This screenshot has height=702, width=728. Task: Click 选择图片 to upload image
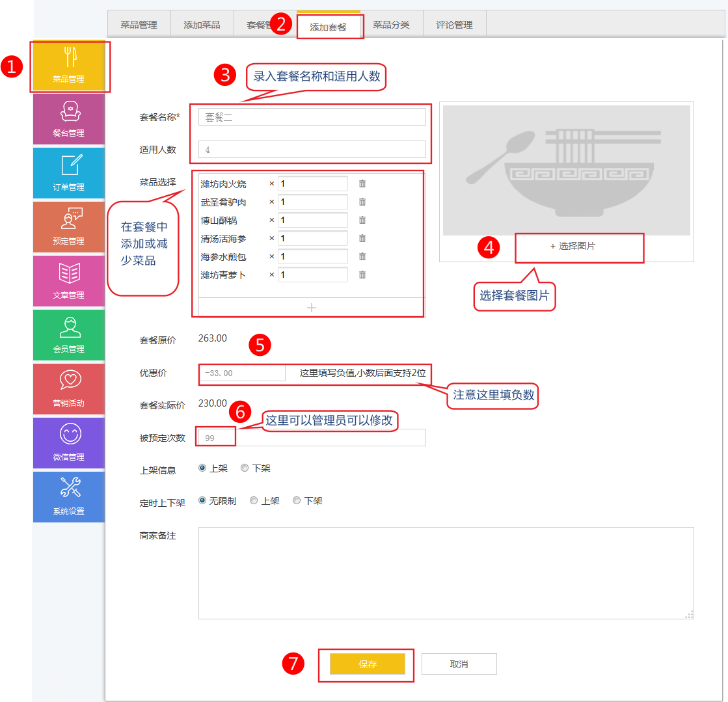[x=573, y=247]
